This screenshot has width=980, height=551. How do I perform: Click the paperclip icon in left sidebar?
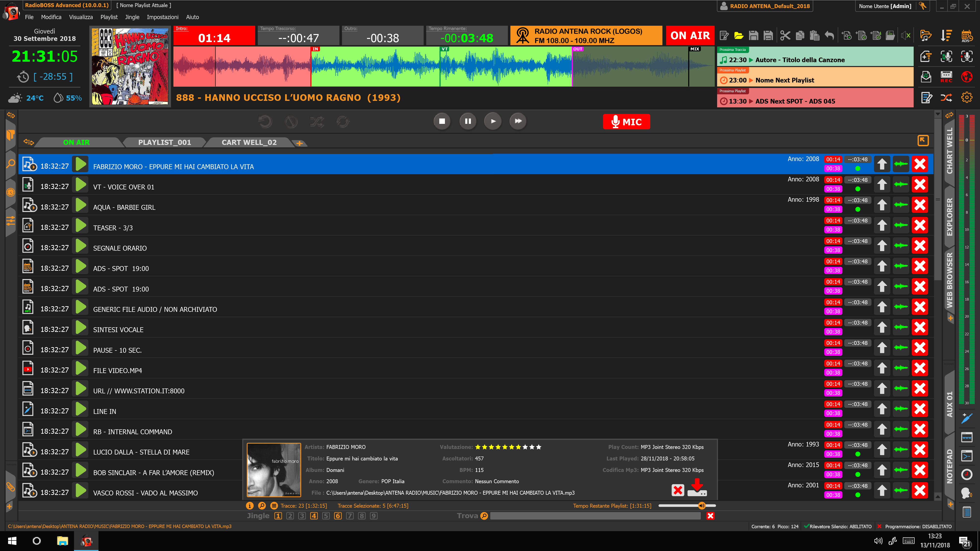click(11, 487)
